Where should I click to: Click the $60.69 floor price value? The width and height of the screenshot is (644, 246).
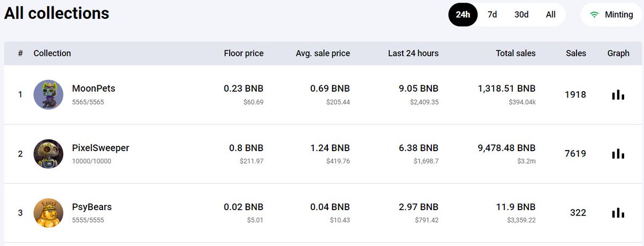(x=253, y=102)
